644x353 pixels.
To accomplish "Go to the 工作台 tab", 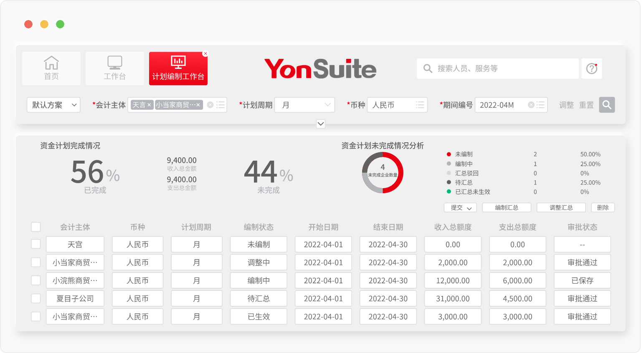I will [115, 68].
